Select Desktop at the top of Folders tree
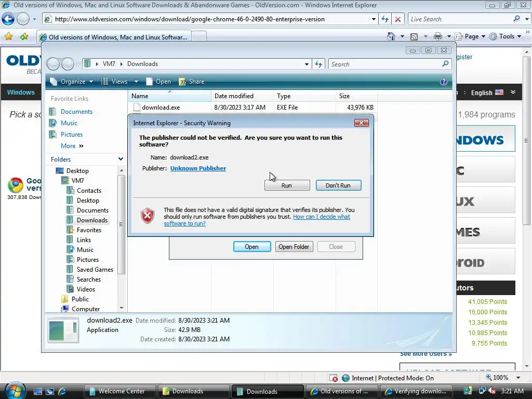This screenshot has height=399, width=532. (x=77, y=170)
